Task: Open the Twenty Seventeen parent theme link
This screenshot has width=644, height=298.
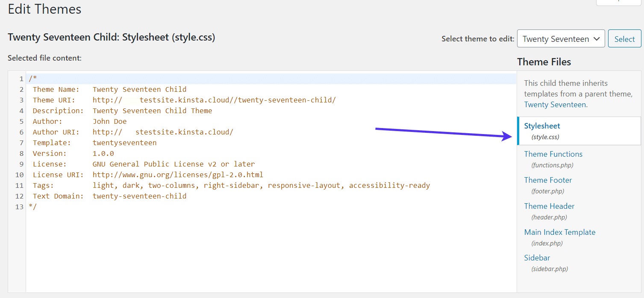Action: tap(554, 104)
